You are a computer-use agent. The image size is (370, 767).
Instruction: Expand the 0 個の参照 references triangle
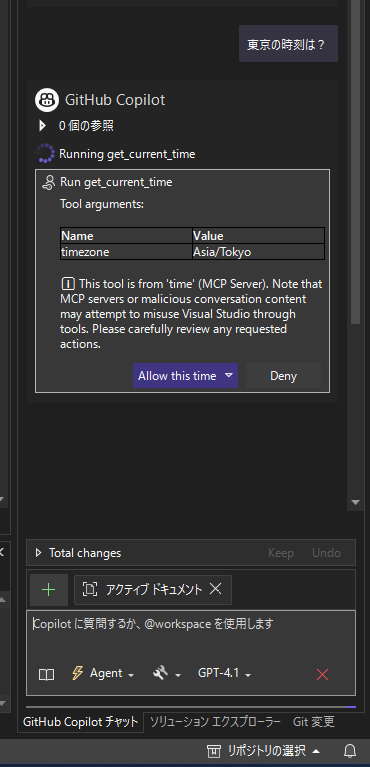(x=43, y=126)
